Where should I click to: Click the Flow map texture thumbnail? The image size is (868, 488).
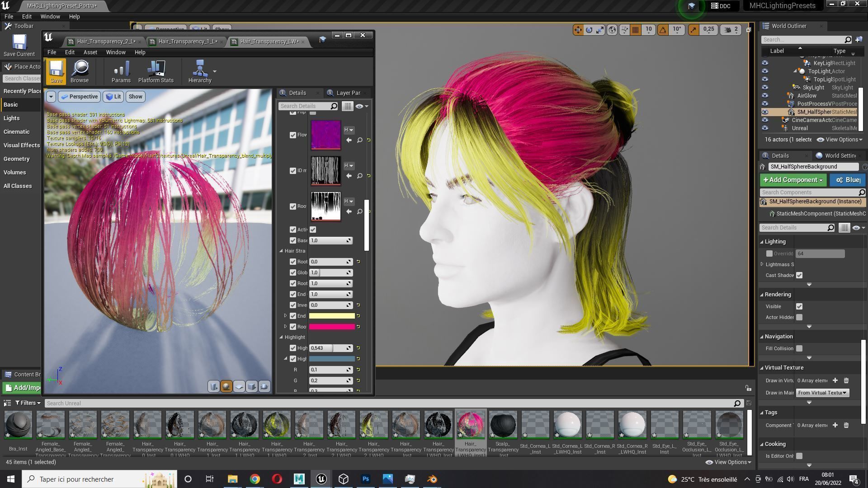point(326,135)
